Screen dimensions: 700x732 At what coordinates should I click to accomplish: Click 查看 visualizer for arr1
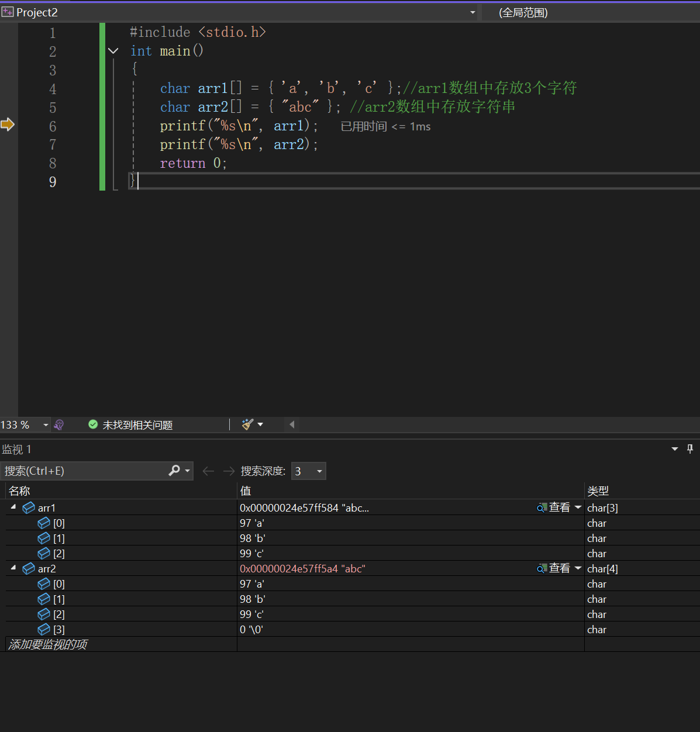point(553,507)
